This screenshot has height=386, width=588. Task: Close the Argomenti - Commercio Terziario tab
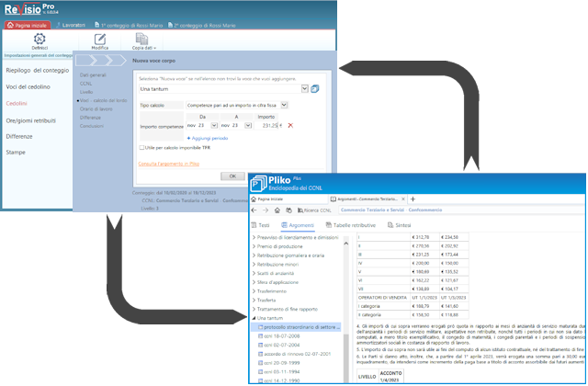tap(403, 199)
